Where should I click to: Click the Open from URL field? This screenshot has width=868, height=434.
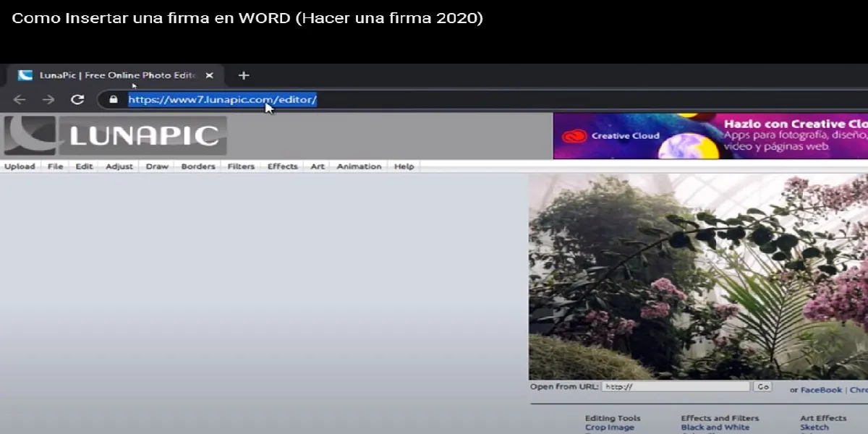coord(676,387)
